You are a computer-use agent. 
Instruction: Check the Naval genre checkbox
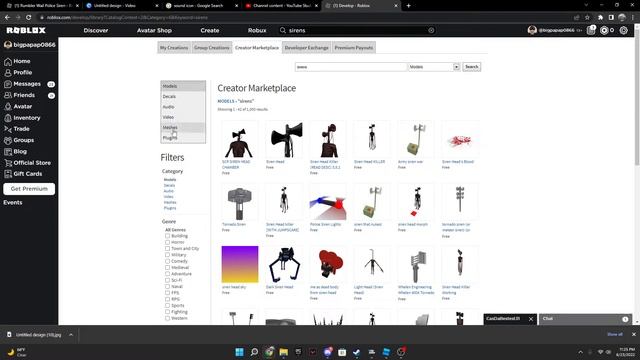click(x=167, y=287)
